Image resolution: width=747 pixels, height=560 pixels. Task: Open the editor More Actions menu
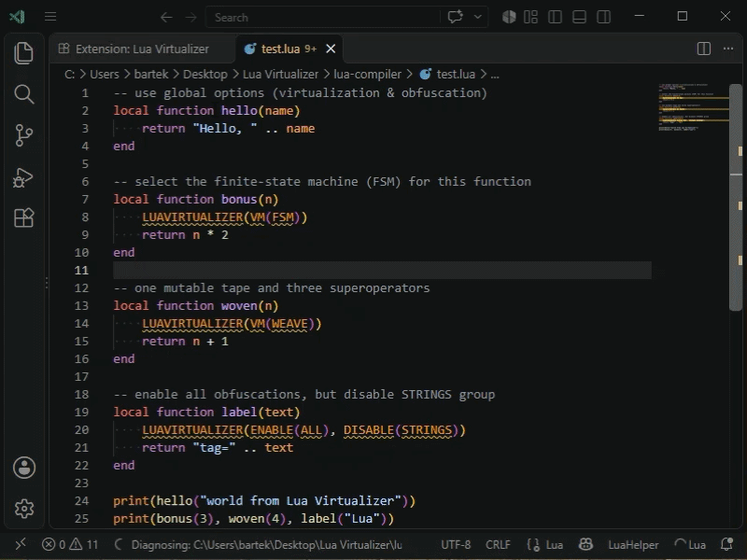pyautogui.click(x=728, y=49)
